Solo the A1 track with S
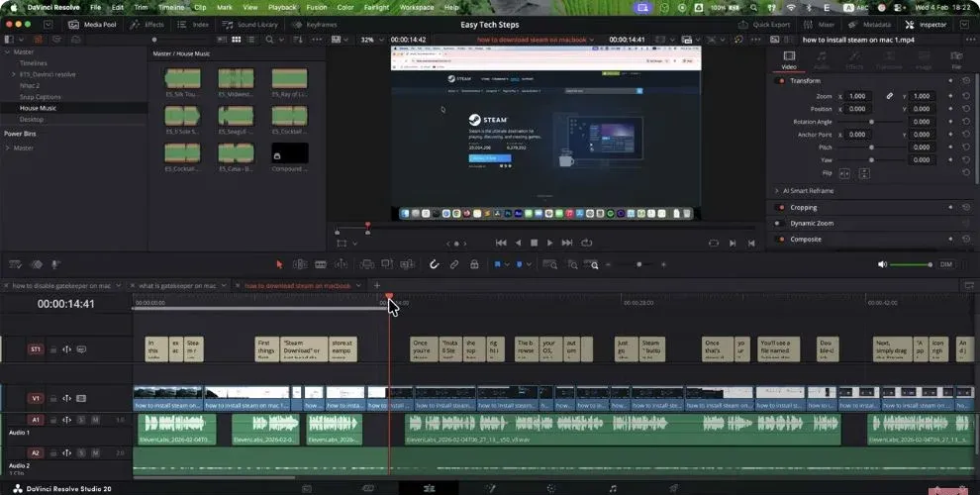980x495 pixels. 81,420
